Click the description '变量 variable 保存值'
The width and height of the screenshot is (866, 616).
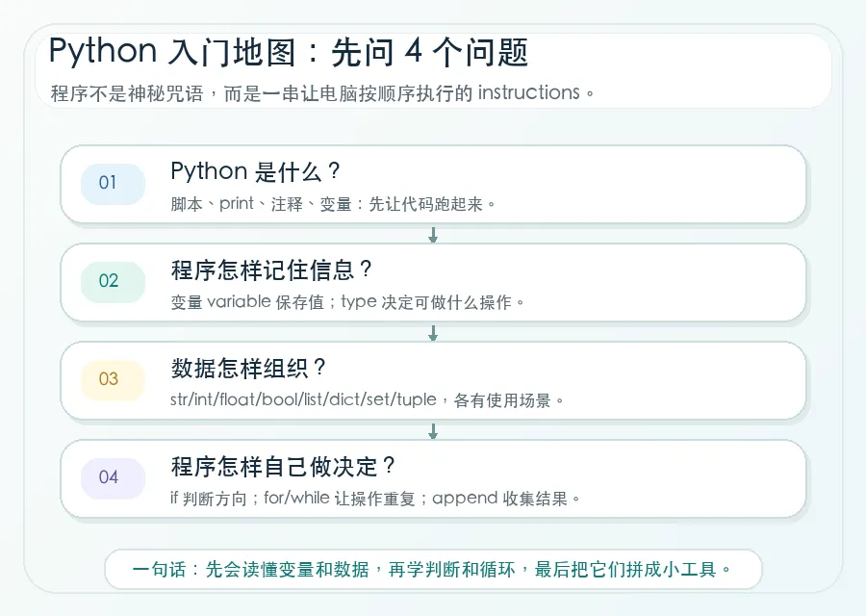(247, 302)
